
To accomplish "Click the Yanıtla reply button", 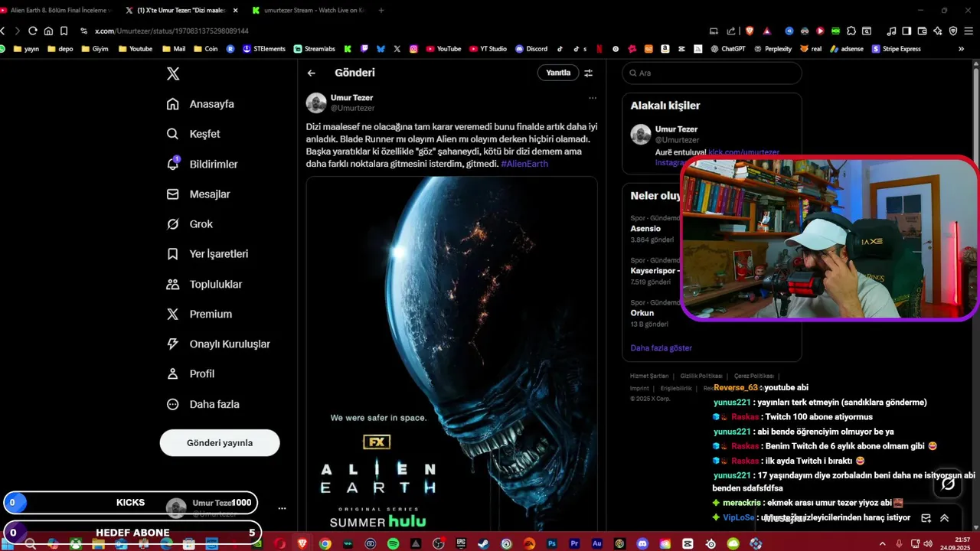I will [x=558, y=73].
